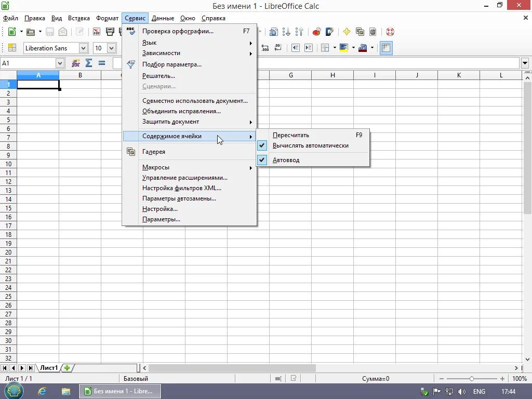
Task: Click the zoom in plus button
Action: point(502,379)
